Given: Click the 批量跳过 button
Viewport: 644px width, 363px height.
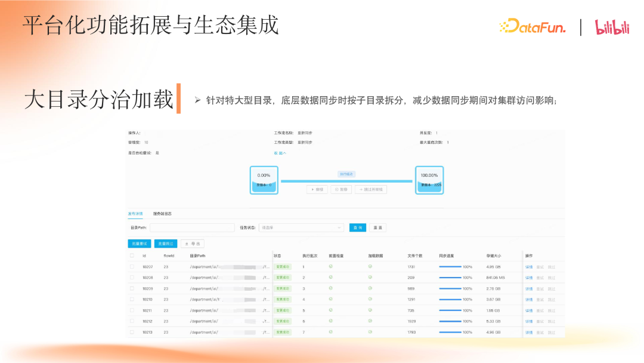Looking at the screenshot, I should pos(166,244).
